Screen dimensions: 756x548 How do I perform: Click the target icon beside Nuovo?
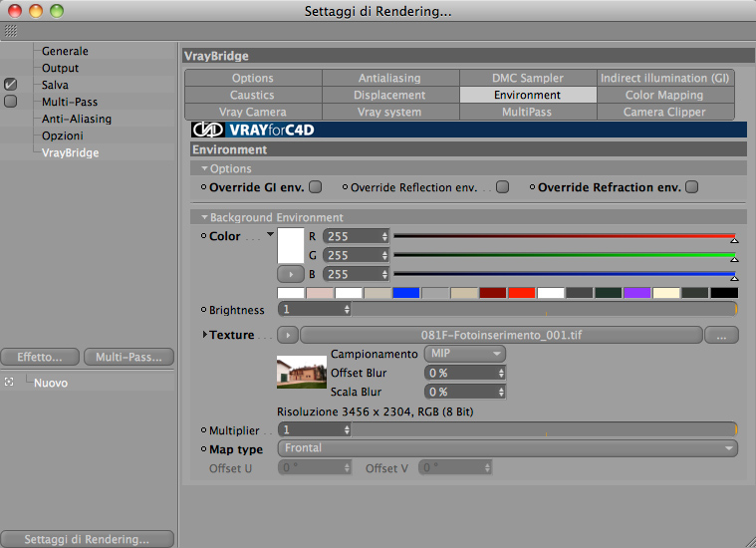coord(9,383)
